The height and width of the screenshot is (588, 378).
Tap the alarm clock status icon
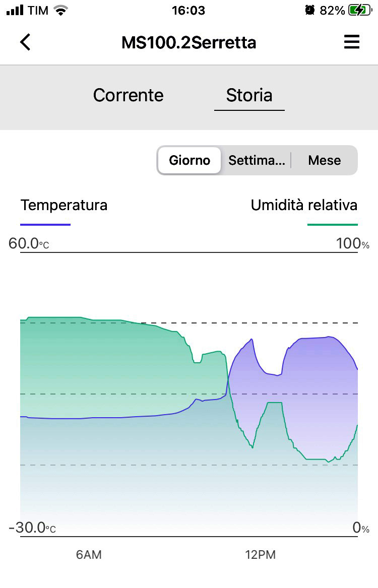(310, 10)
